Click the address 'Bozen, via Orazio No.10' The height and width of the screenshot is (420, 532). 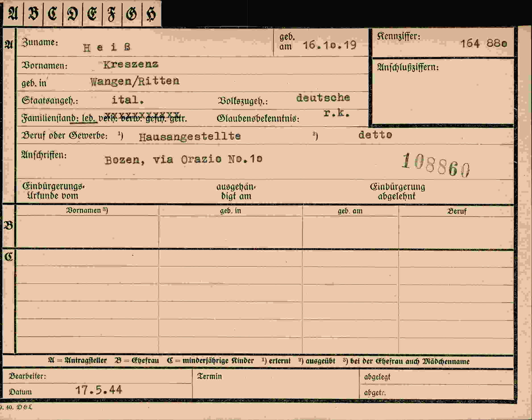[183, 160]
